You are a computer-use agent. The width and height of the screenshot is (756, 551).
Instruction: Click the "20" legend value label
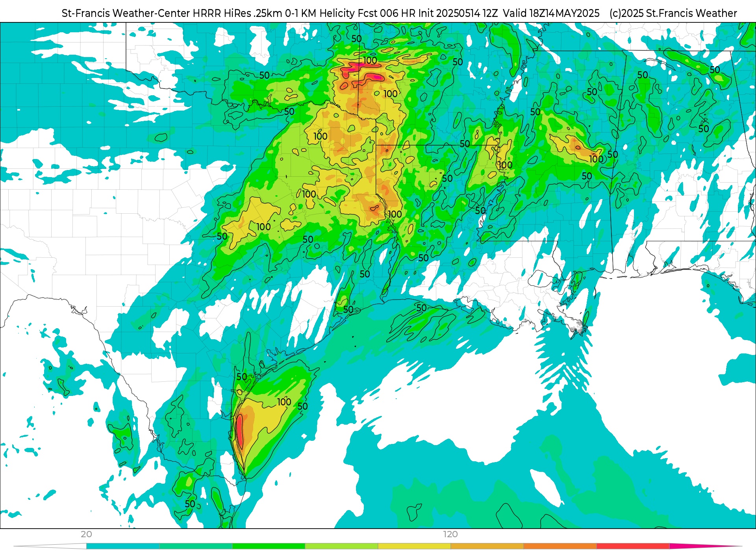[x=86, y=534]
